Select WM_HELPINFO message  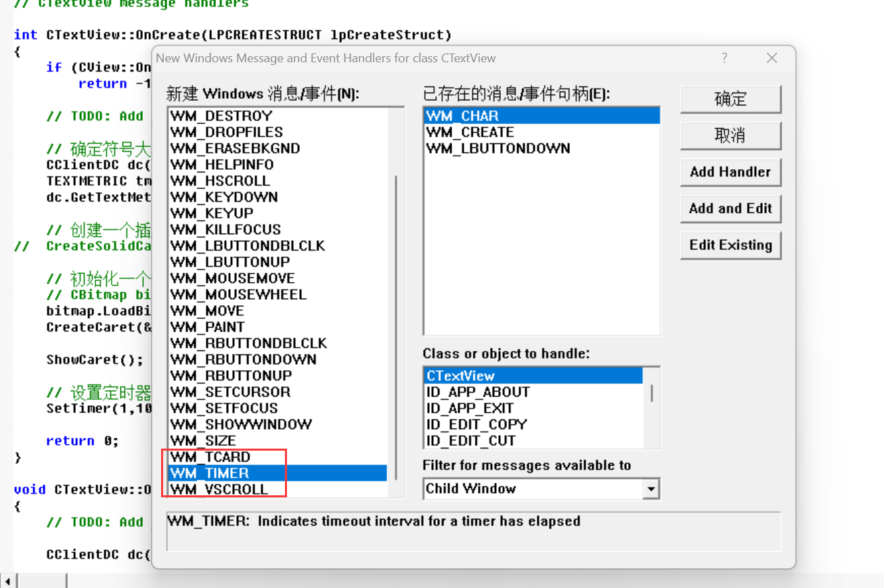278,164
